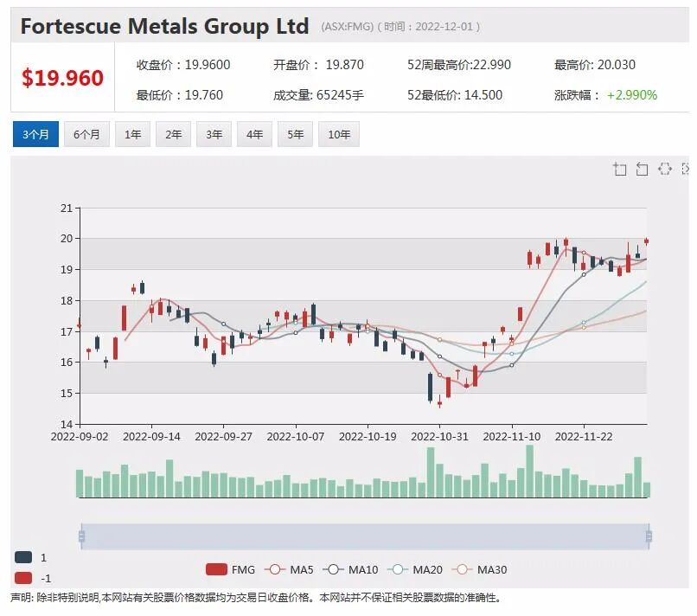Switch to the 6个月 range
This screenshot has width=697, height=616.
click(86, 134)
